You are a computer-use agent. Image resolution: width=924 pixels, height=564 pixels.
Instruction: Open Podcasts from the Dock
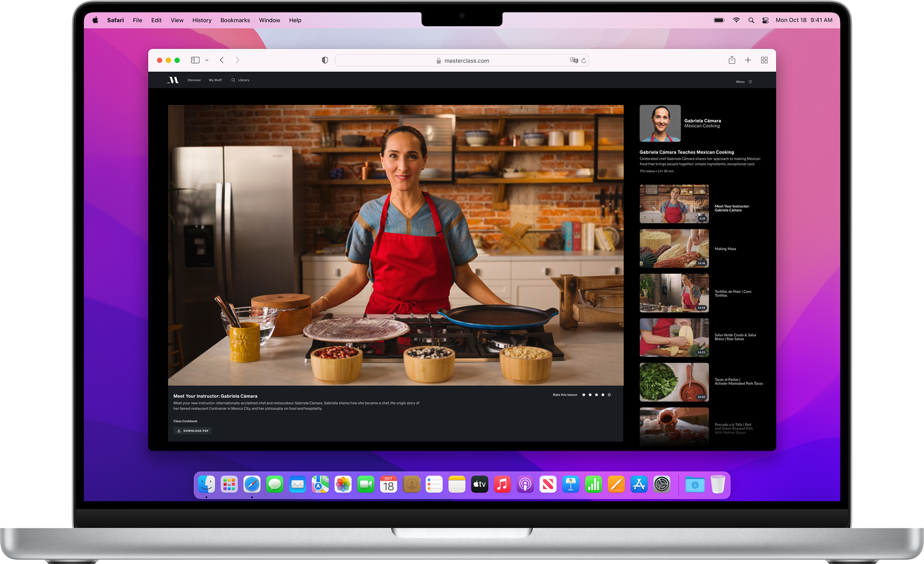click(x=526, y=484)
